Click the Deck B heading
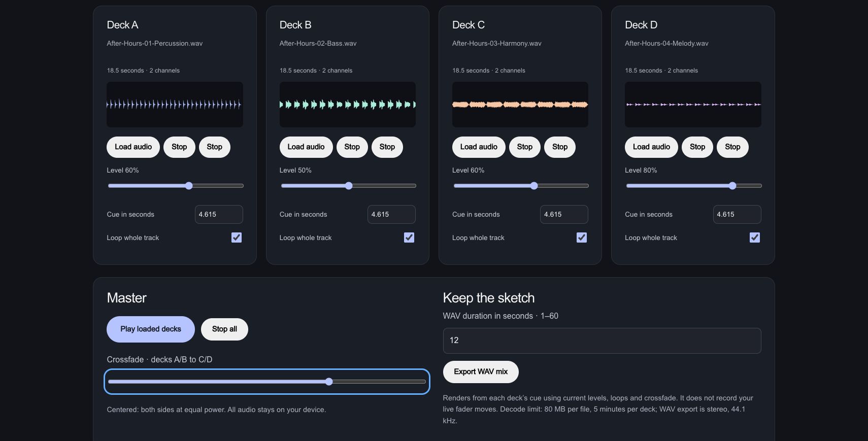Image resolution: width=868 pixels, height=441 pixels. tap(295, 25)
